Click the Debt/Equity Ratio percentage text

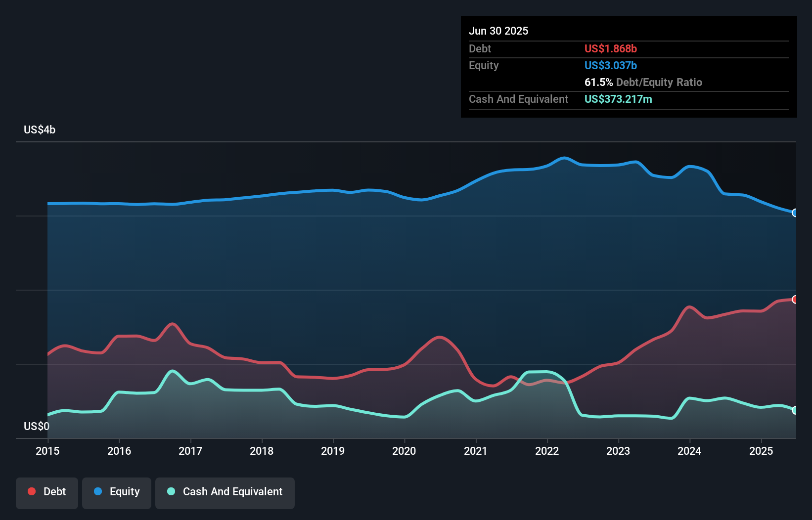598,82
